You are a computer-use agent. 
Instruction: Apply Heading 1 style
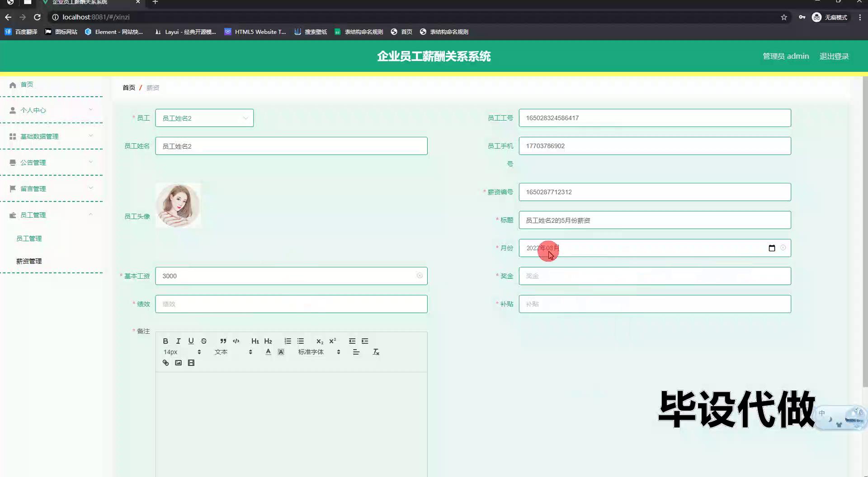[255, 341]
